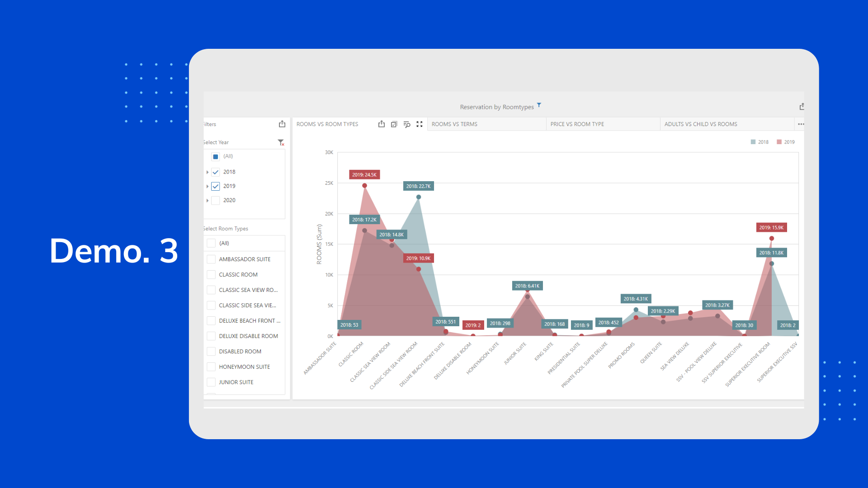This screenshot has width=868, height=488.
Task: Clear the Select Year filter
Action: [281, 142]
